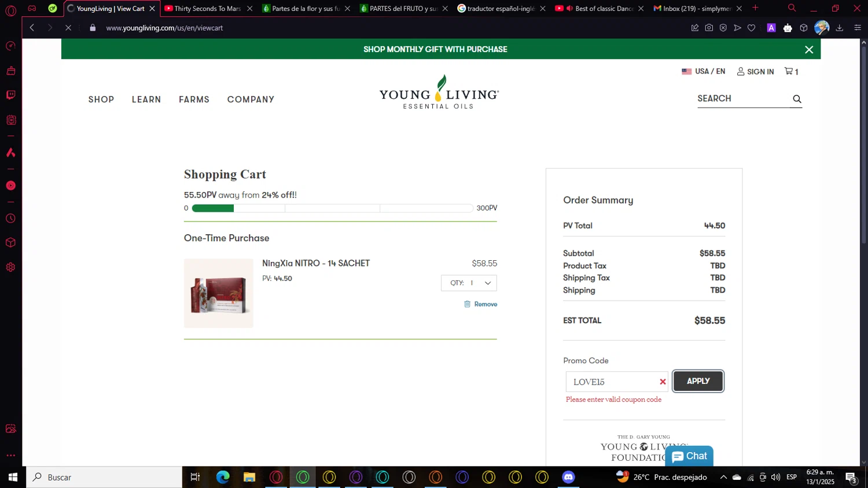This screenshot has height=488, width=868.
Task: Click the lock site info icon
Action: pyautogui.click(x=93, y=28)
